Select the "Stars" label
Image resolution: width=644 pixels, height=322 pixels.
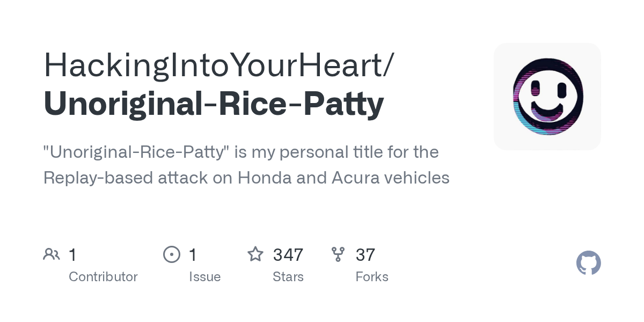click(x=288, y=277)
